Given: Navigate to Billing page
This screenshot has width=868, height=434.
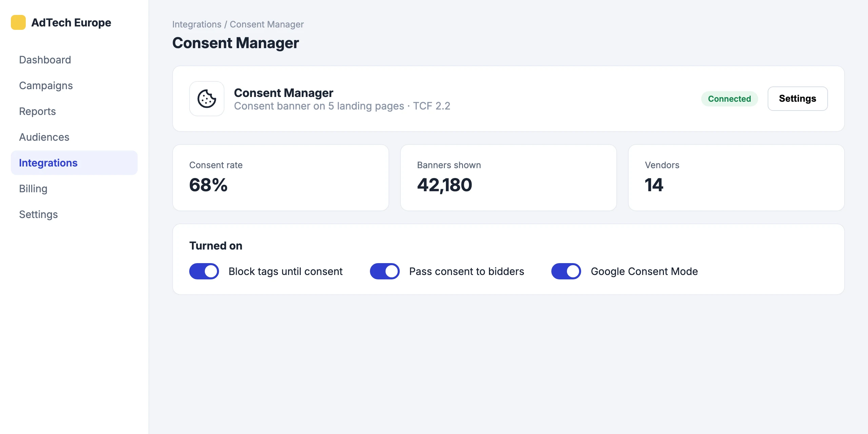Looking at the screenshot, I should [74, 189].
